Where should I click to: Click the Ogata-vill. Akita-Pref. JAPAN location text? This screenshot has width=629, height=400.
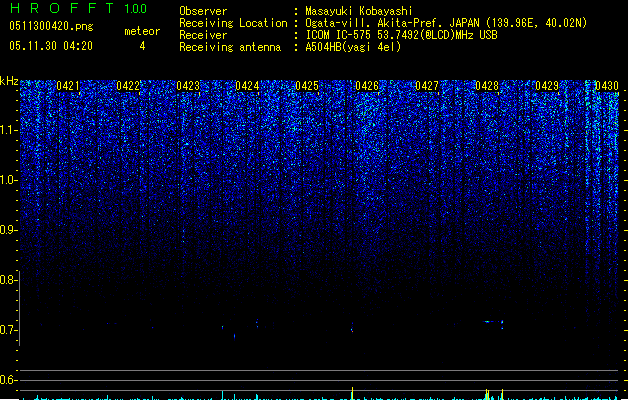[x=446, y=23]
